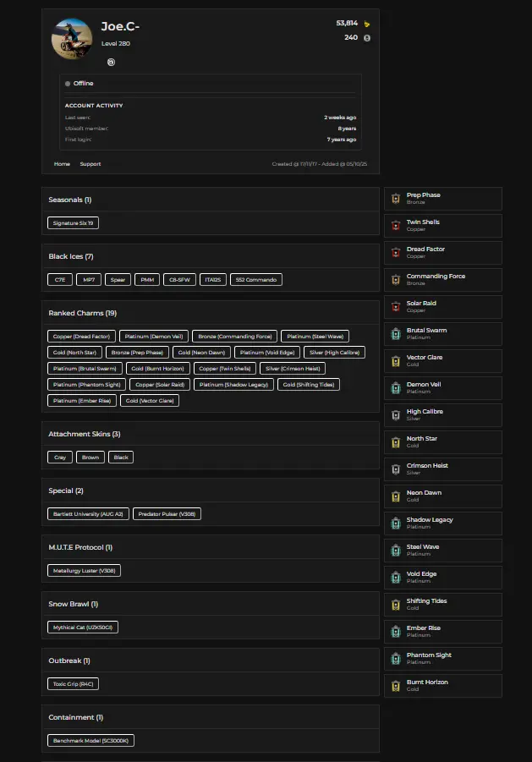532x762 pixels.
Task: Click the Twin Shells charm icon
Action: (x=396, y=226)
